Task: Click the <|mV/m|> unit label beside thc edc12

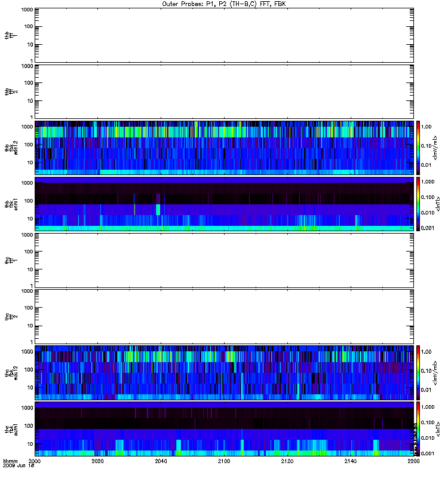Action: click(435, 372)
